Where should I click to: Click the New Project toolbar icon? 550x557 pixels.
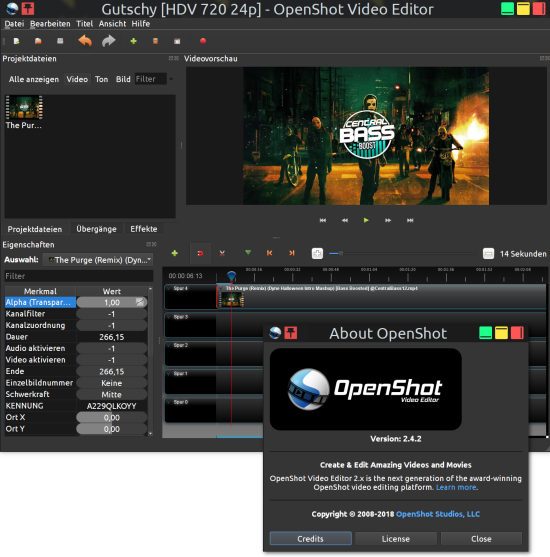click(16, 41)
